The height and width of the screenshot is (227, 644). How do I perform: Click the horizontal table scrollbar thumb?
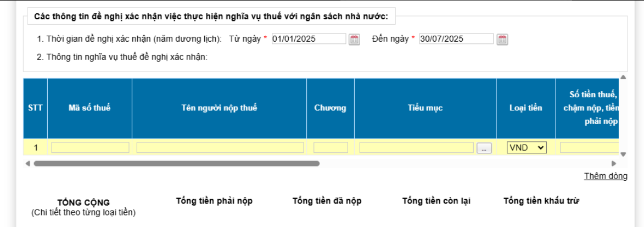pos(176,163)
